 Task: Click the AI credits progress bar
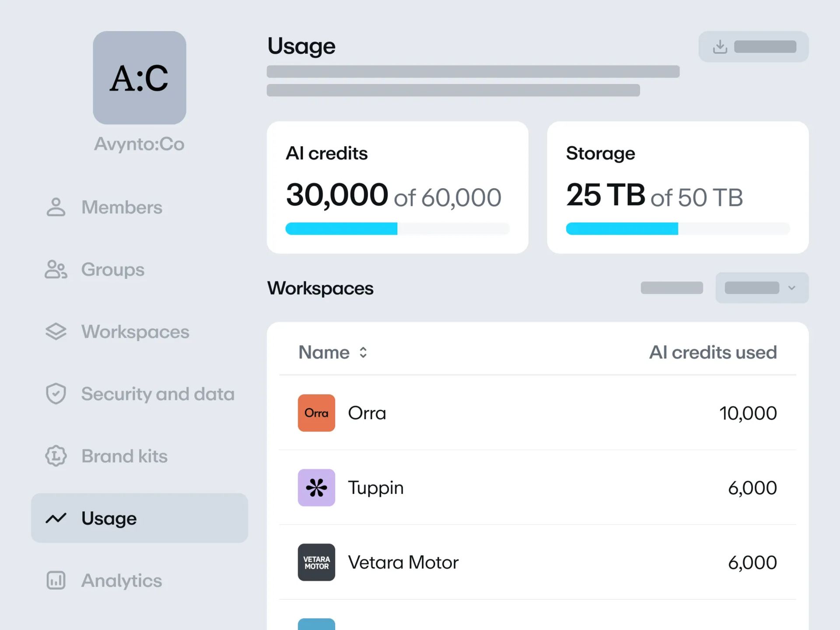coord(397,229)
